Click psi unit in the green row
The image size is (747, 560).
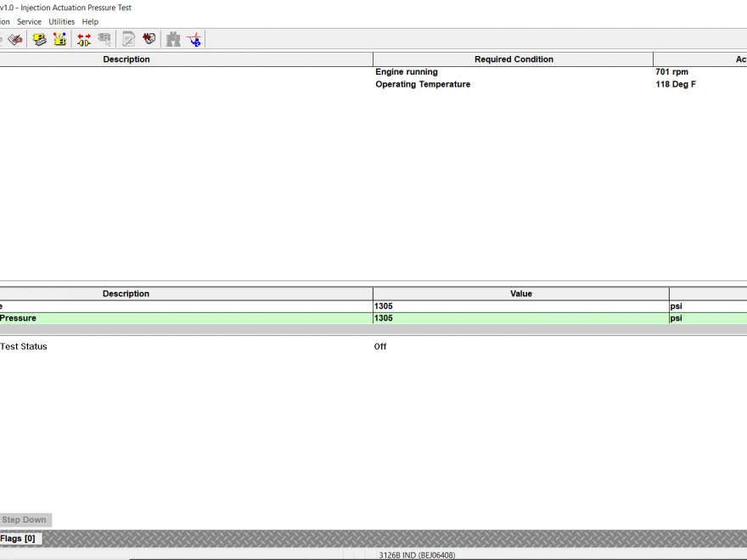(x=676, y=318)
